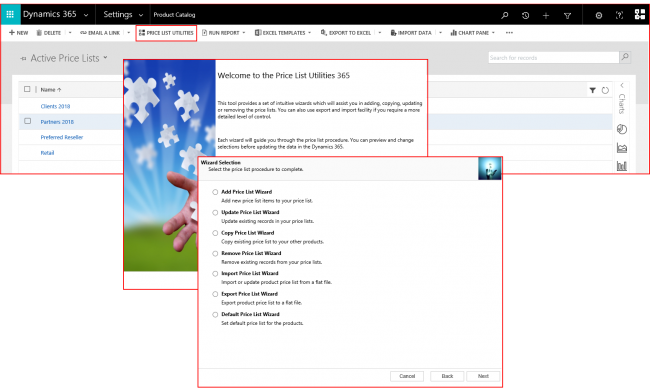Image resolution: width=650 pixels, height=388 pixels.
Task: Click the grid filter funnel icon
Action: click(x=593, y=90)
